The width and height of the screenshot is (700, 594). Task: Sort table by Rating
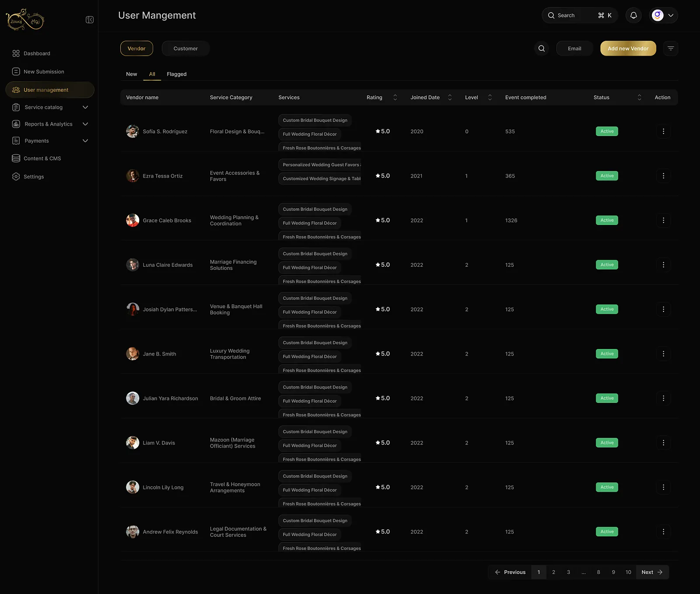pyautogui.click(x=395, y=98)
